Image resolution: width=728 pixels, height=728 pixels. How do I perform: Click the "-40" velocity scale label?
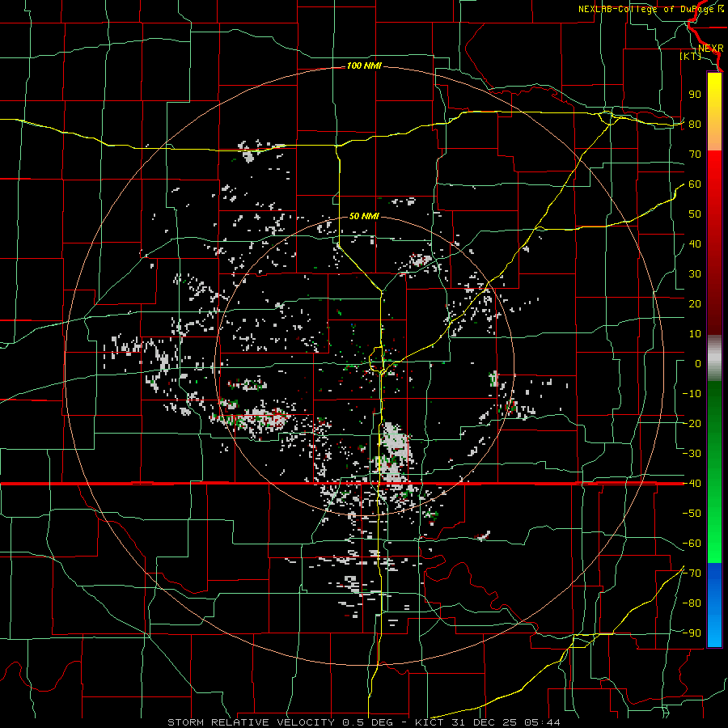pyautogui.click(x=692, y=484)
